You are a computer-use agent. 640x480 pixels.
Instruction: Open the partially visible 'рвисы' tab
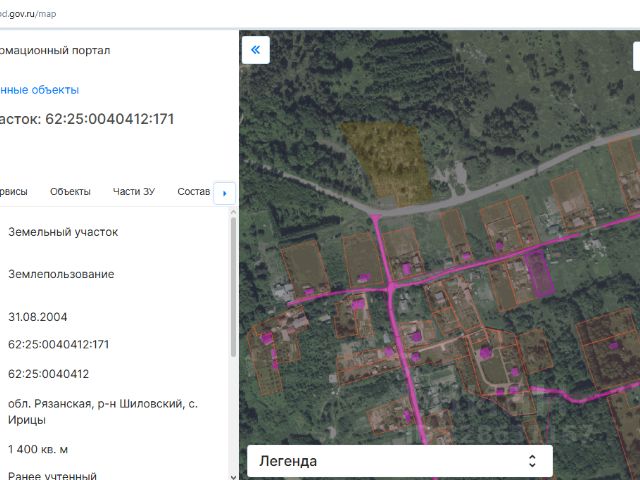click(14, 191)
